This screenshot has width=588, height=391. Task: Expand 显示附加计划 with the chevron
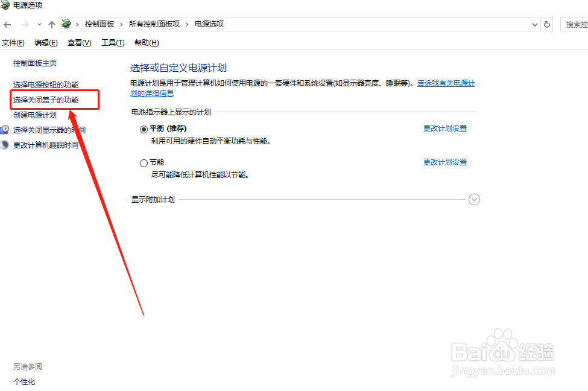(475, 199)
